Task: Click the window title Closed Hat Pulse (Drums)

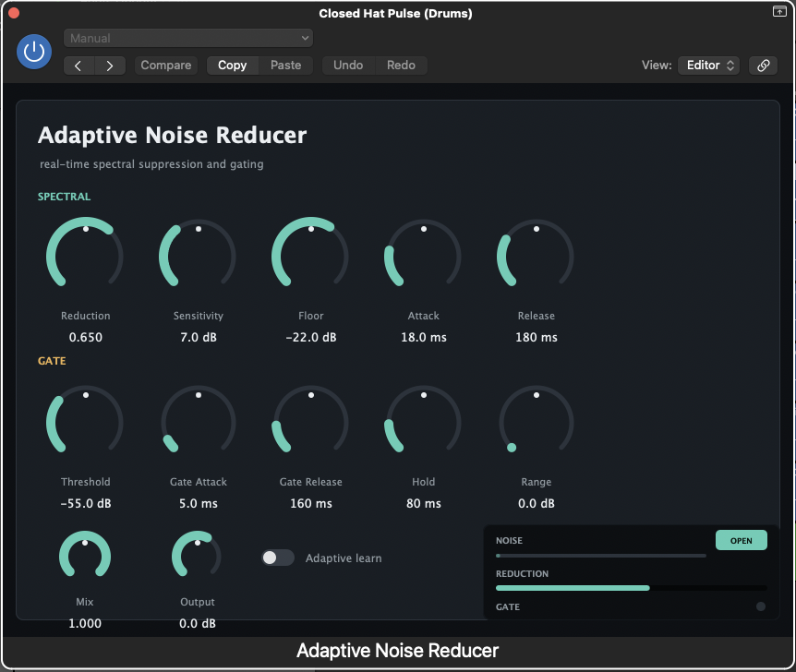Action: [395, 13]
